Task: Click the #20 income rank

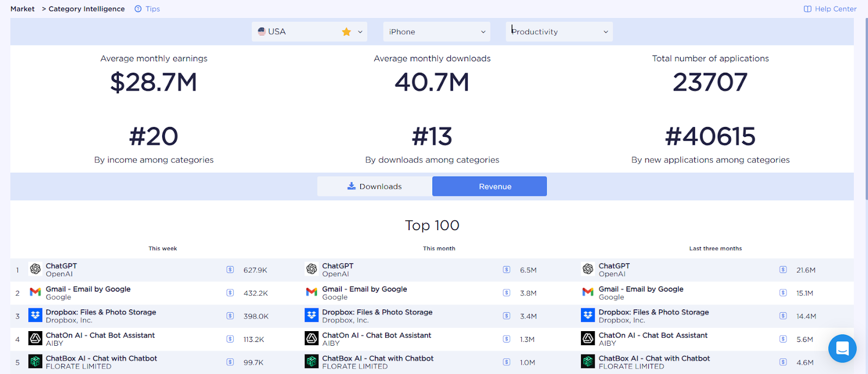Action: tap(154, 136)
